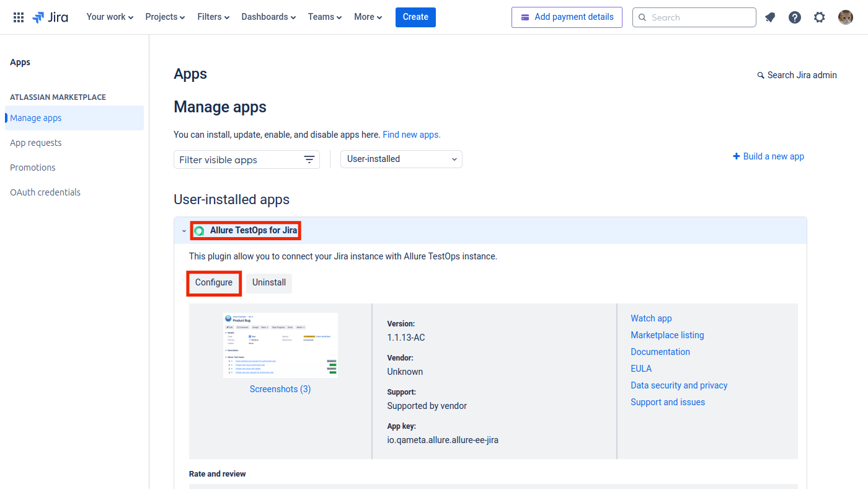868x489 pixels.
Task: Open the EULA link
Action: pyautogui.click(x=641, y=369)
